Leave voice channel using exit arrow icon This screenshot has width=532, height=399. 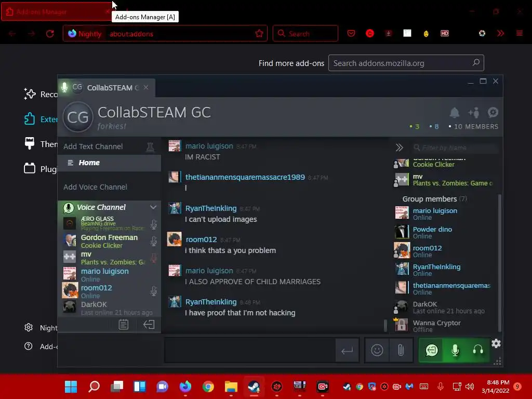149,325
